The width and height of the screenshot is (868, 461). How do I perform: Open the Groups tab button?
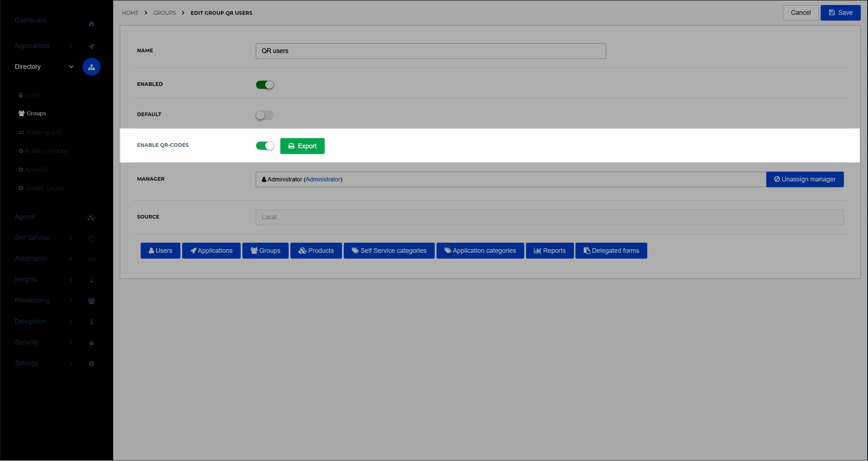click(x=265, y=251)
